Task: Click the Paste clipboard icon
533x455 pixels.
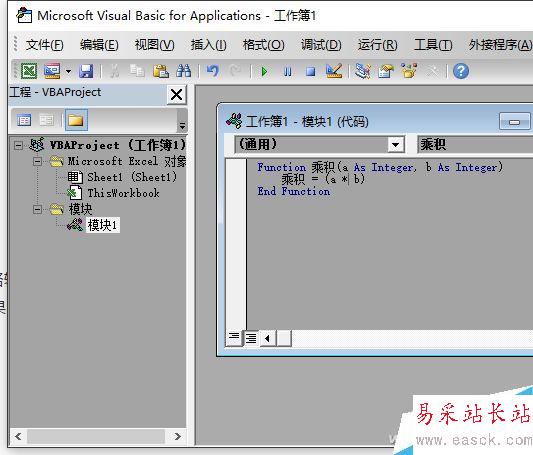Action: pyautogui.click(x=161, y=71)
